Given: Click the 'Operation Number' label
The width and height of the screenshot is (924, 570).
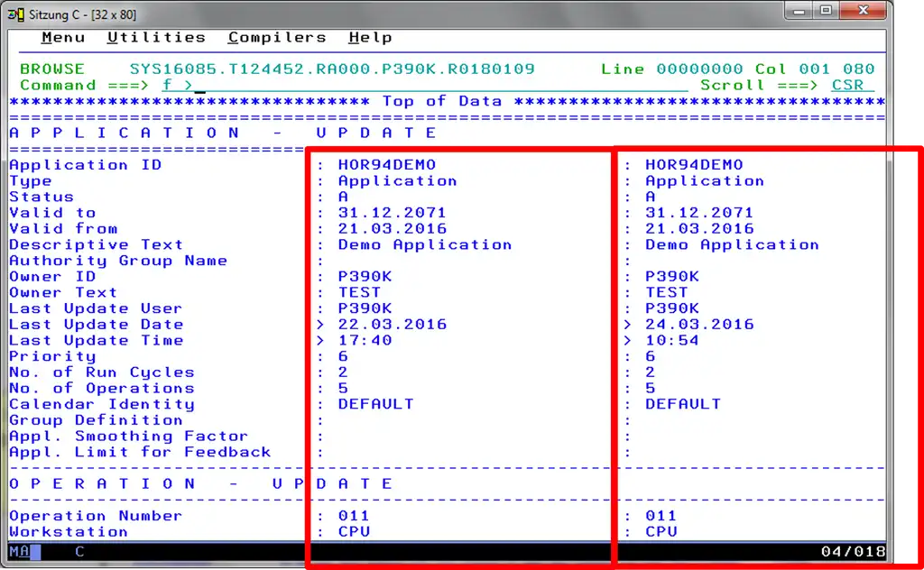Looking at the screenshot, I should [x=96, y=516].
